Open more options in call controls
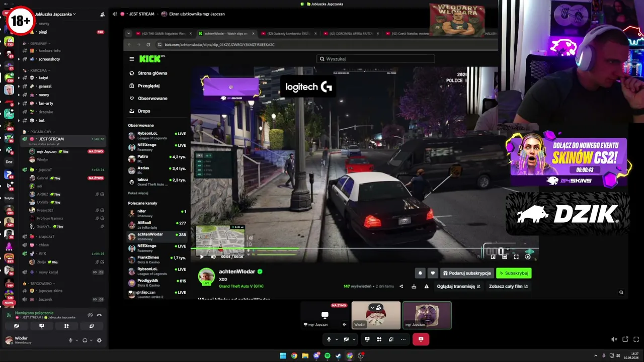This screenshot has width=644, height=362. tap(403, 339)
